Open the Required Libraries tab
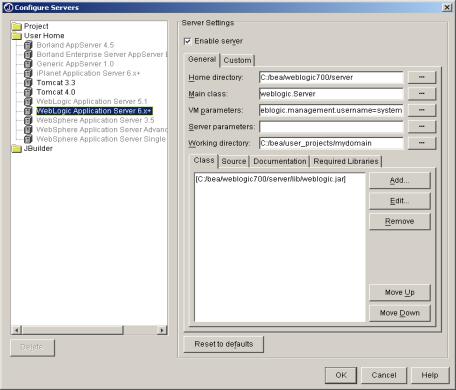The image size is (456, 390). tap(346, 161)
